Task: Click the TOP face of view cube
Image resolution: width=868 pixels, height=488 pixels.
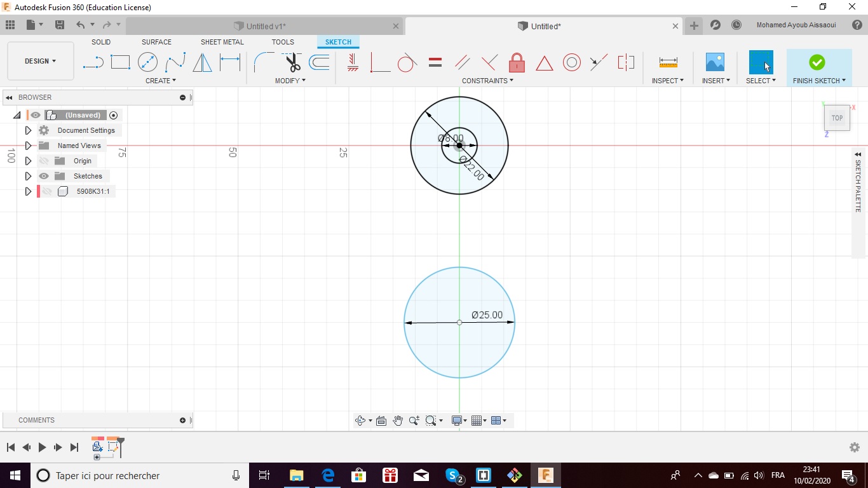Action: click(837, 118)
